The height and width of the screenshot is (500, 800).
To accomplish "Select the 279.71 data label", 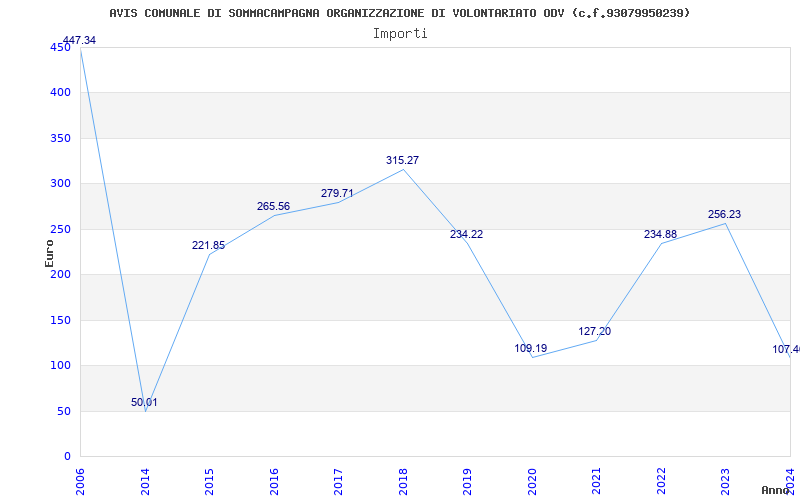I will click(337, 193).
